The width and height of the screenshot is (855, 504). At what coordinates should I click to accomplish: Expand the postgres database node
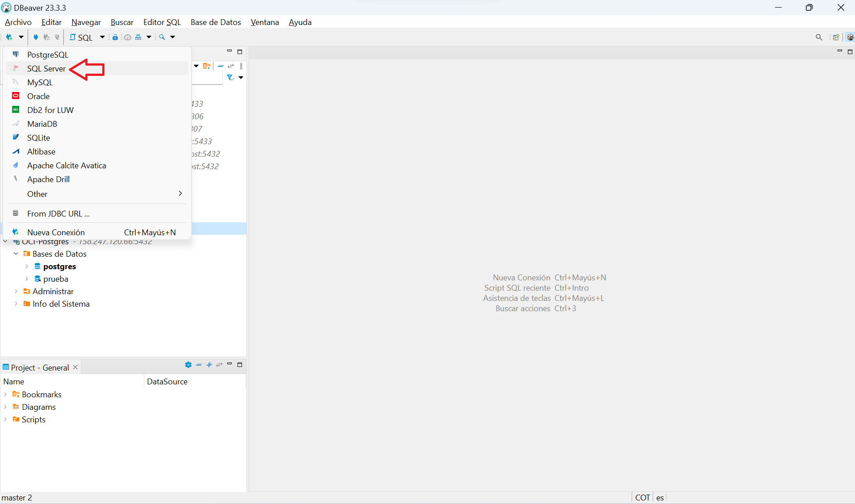click(26, 266)
